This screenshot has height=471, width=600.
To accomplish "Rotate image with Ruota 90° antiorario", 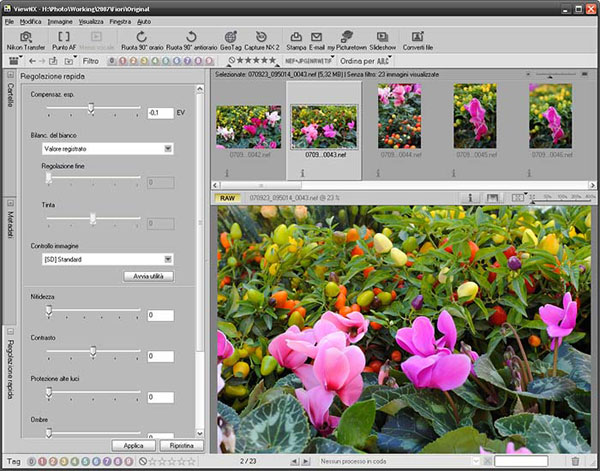I will tap(191, 41).
